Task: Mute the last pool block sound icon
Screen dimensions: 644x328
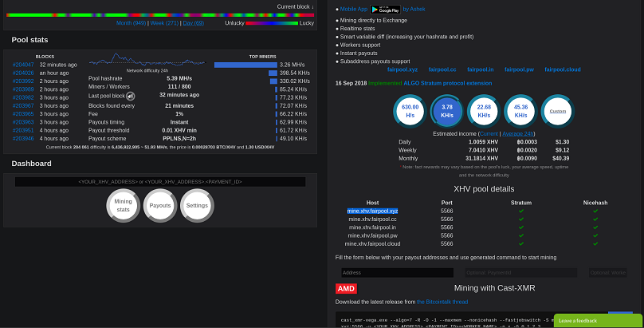Action: pos(130,97)
